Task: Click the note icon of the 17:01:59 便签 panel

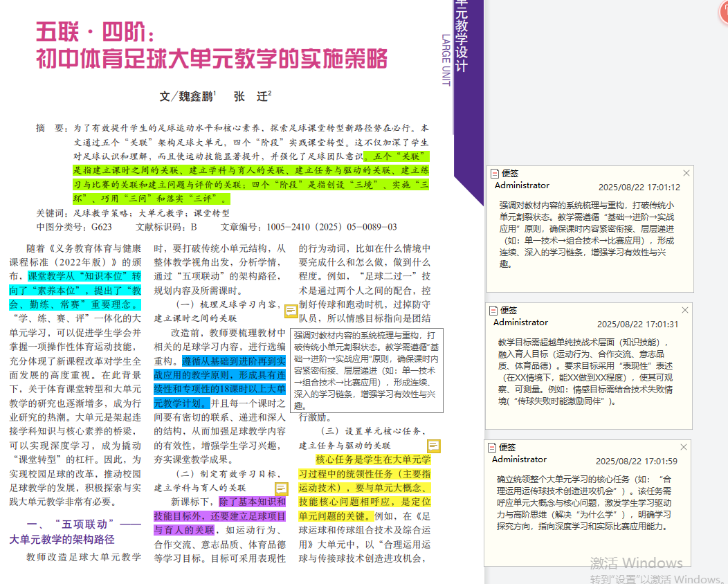Action: coord(492,448)
